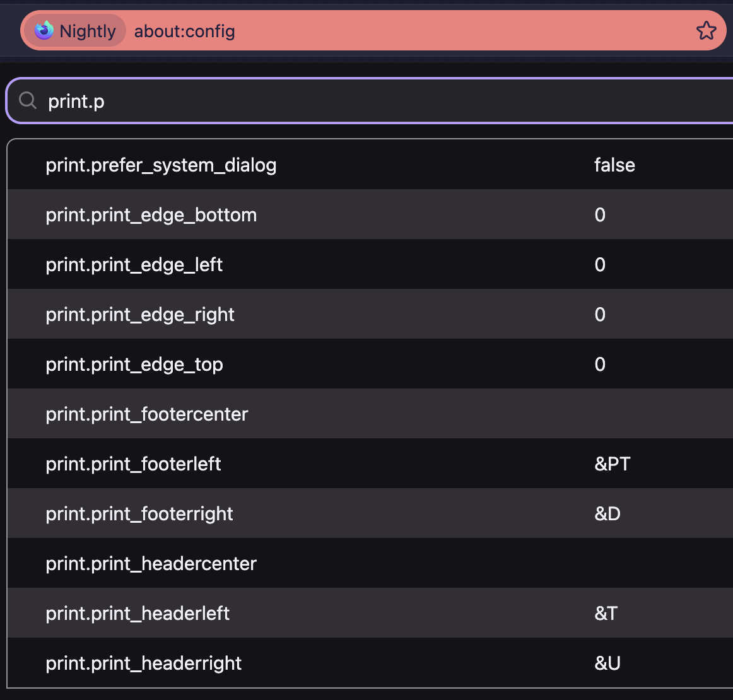Select the print.prefer_system_dialog row
This screenshot has height=700, width=733.
(370, 165)
